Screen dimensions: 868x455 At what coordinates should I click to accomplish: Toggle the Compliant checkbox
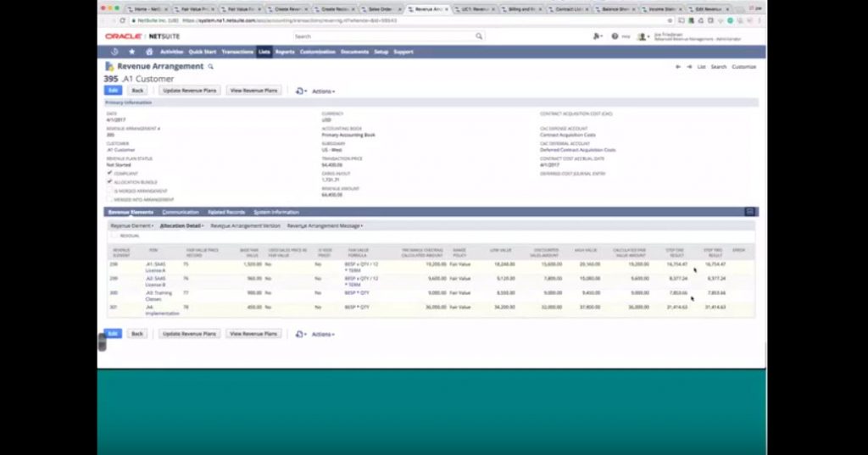(109, 173)
